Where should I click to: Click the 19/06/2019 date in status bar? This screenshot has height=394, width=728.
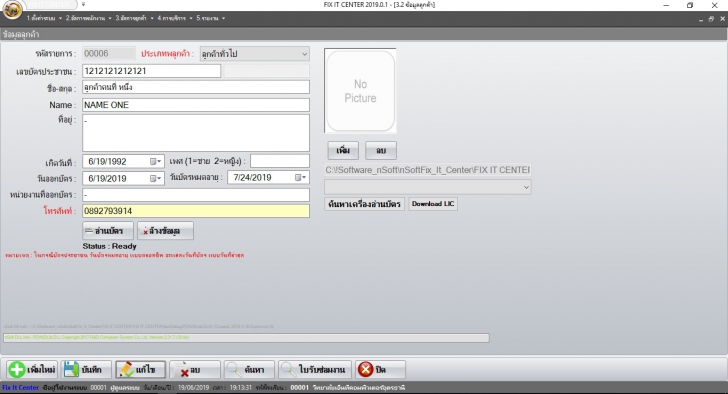point(194,388)
